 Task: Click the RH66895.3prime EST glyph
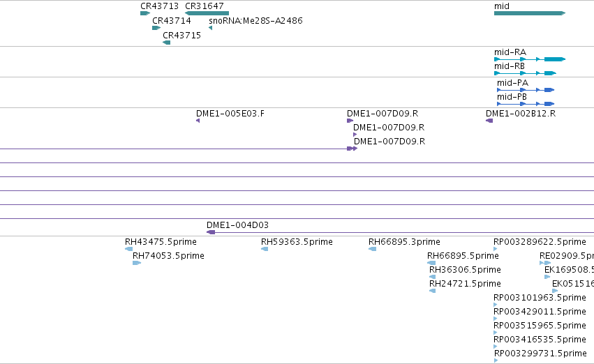pyautogui.click(x=373, y=249)
